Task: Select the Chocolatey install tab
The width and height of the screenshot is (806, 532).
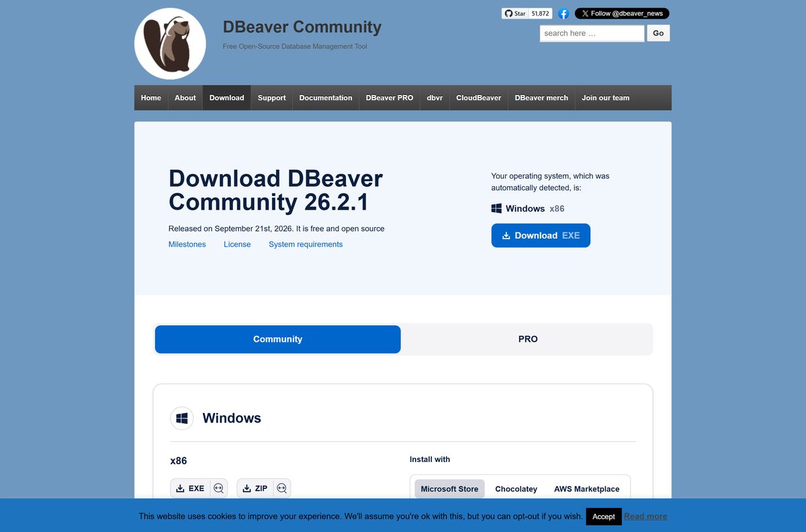Action: (x=516, y=489)
